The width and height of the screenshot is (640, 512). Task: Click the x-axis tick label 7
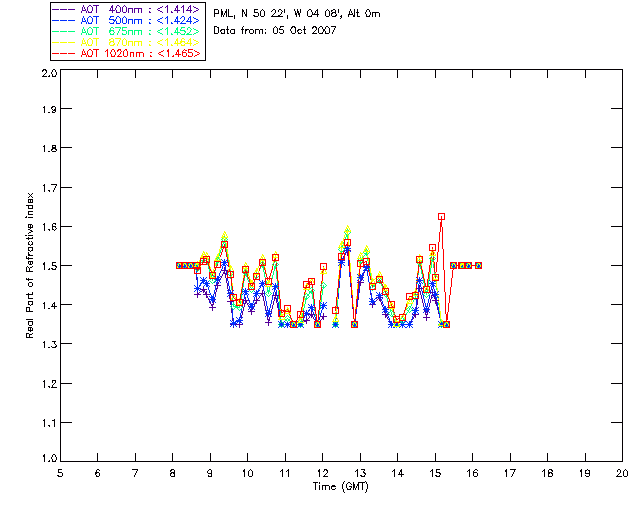tap(135, 473)
